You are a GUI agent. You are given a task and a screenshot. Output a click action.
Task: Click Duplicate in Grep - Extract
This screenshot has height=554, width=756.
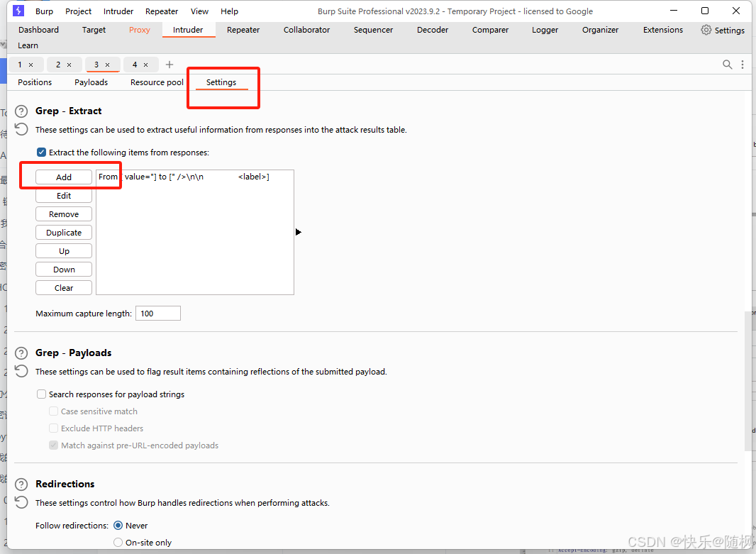point(64,233)
